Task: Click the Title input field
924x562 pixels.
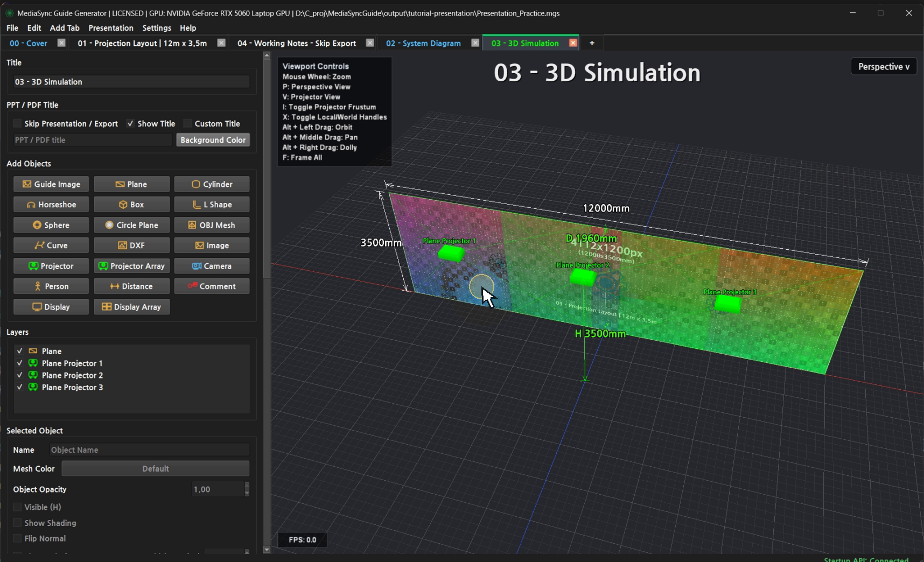Action: tap(131, 82)
